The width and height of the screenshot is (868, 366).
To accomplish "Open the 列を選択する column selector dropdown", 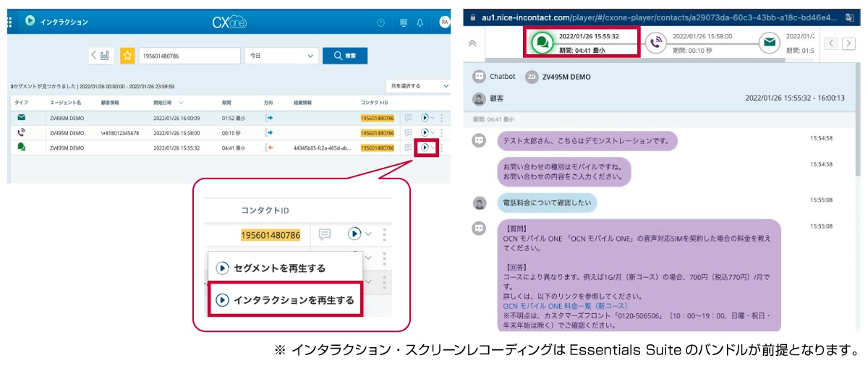I will (x=417, y=85).
